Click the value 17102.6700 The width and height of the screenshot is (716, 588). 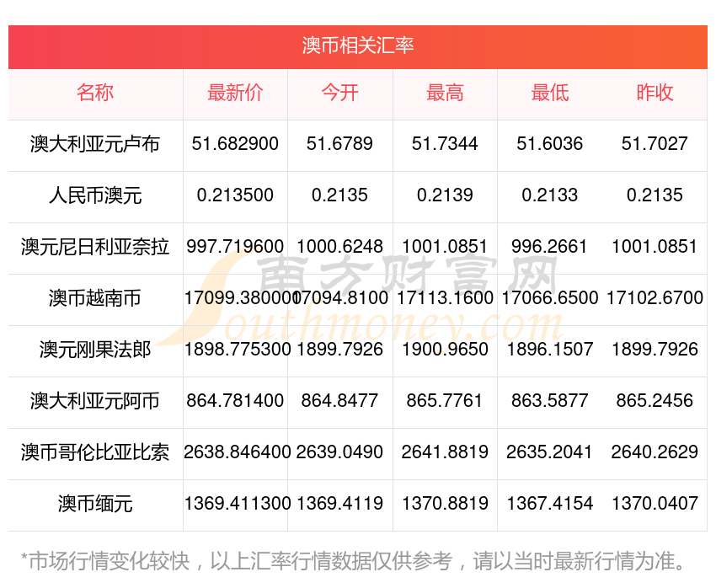(x=655, y=298)
